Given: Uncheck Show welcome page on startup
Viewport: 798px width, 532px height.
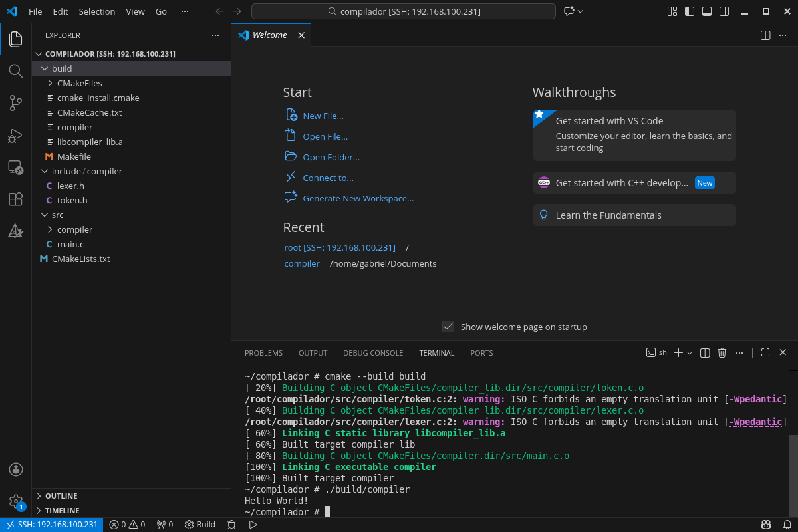Looking at the screenshot, I should 448,327.
